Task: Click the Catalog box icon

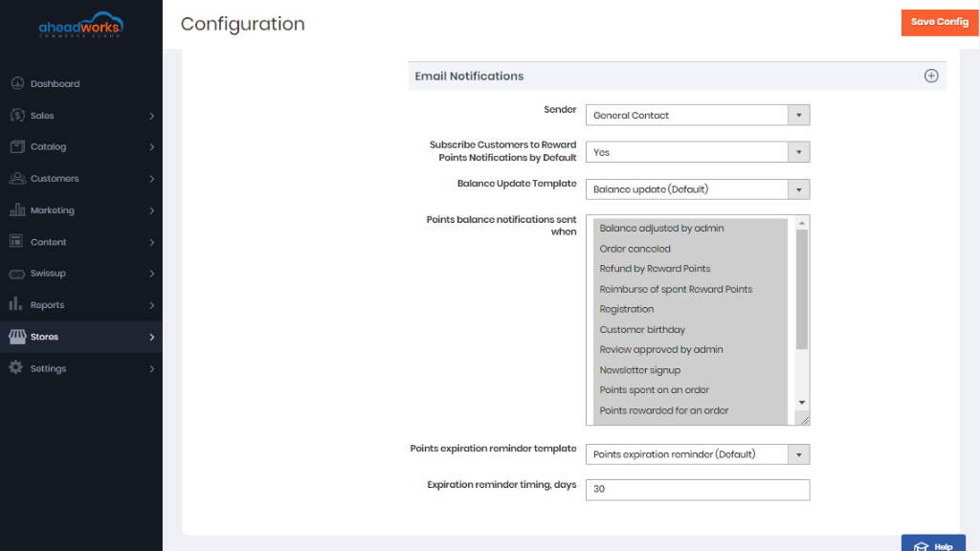Action: pyautogui.click(x=17, y=146)
